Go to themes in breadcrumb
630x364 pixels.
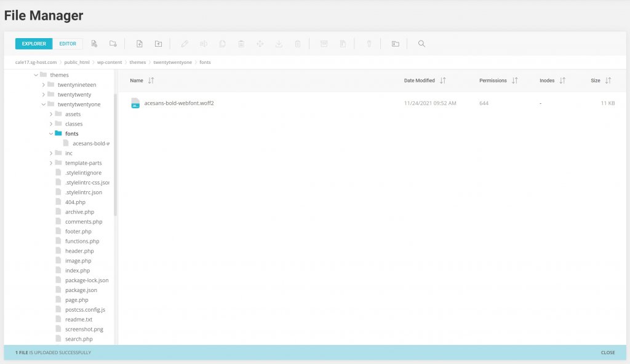coord(137,62)
